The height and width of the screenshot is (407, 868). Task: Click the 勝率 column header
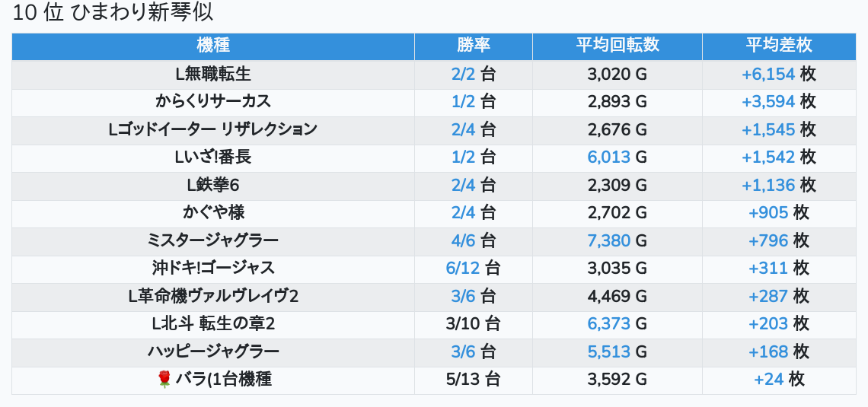474,45
